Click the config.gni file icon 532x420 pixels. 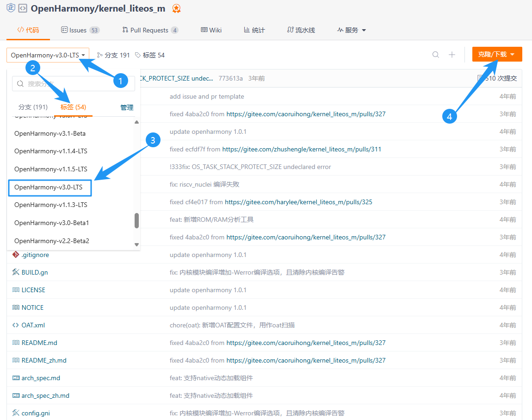pyautogui.click(x=16, y=413)
